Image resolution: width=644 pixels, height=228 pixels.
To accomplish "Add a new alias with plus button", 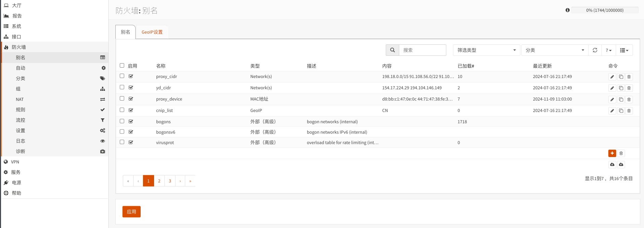I will 612,153.
